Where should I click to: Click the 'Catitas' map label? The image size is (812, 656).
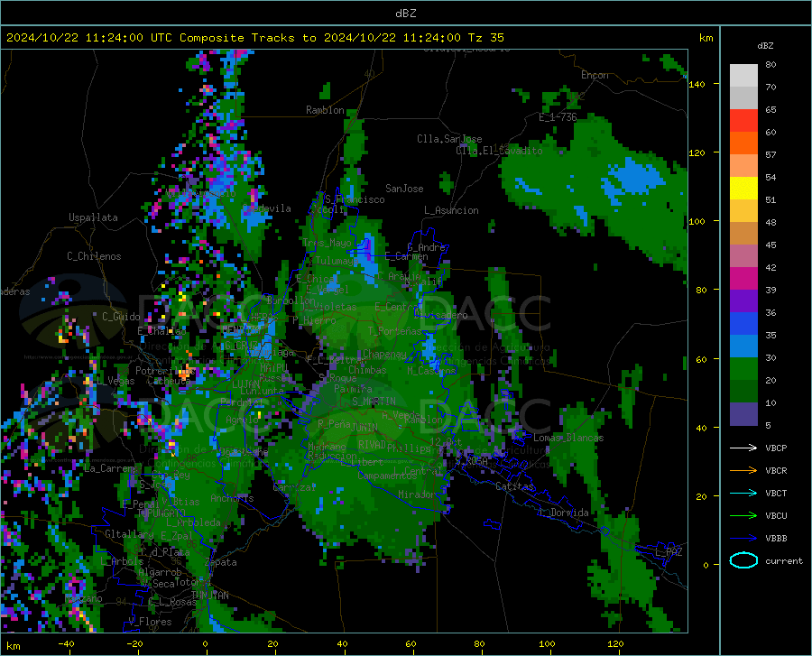pyautogui.click(x=514, y=486)
